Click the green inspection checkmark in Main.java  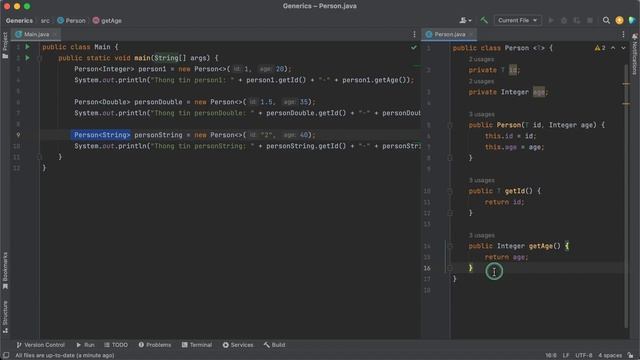(414, 47)
